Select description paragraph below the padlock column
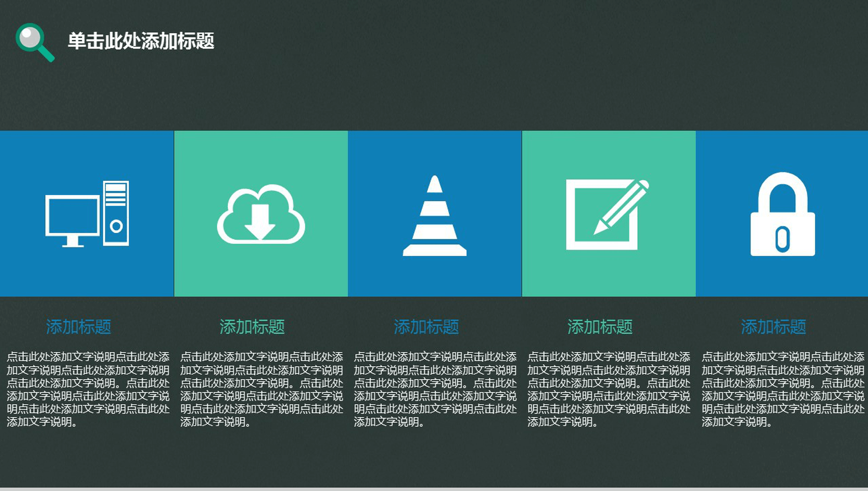Screen dimensions: 868x491 point(783,389)
